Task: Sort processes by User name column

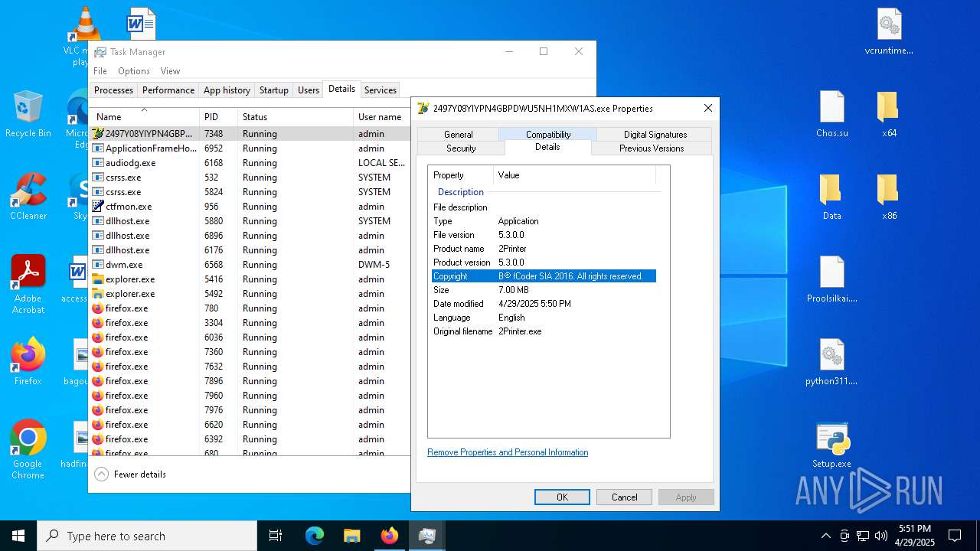Action: coord(381,116)
